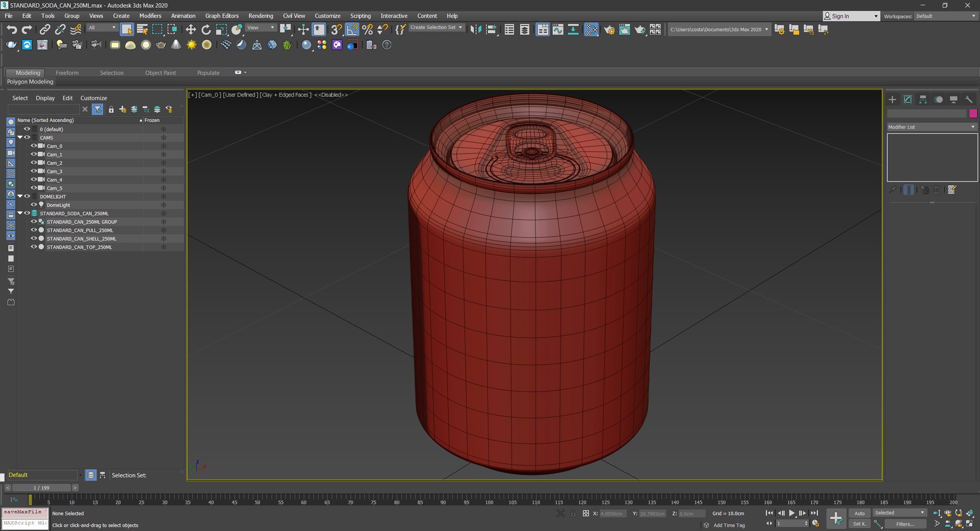The height and width of the screenshot is (531, 980).
Task: Open Select by Name dialog icon
Action: click(142, 30)
